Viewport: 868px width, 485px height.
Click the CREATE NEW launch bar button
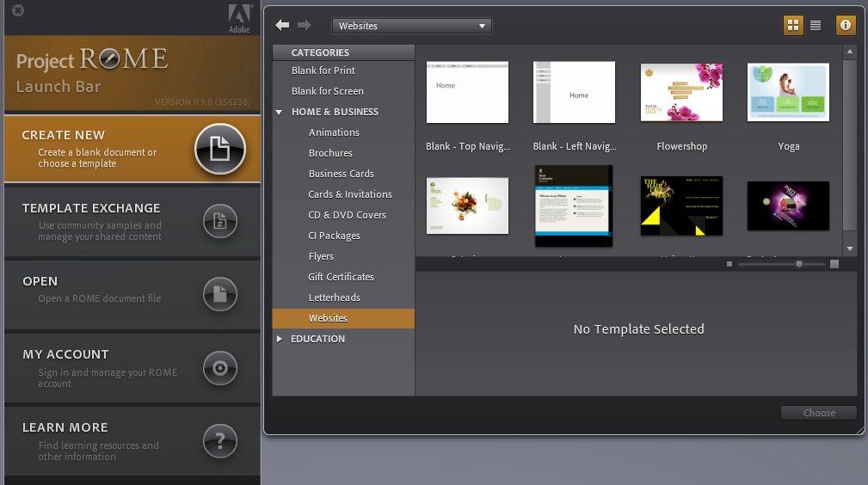point(132,149)
